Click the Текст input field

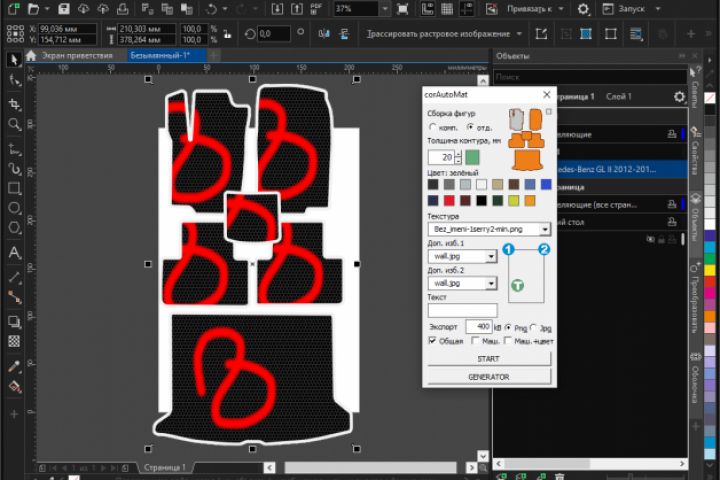tap(462, 311)
